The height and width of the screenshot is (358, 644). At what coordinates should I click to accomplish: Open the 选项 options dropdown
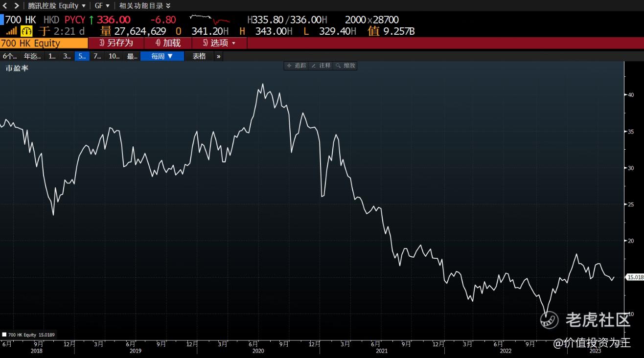pos(219,43)
